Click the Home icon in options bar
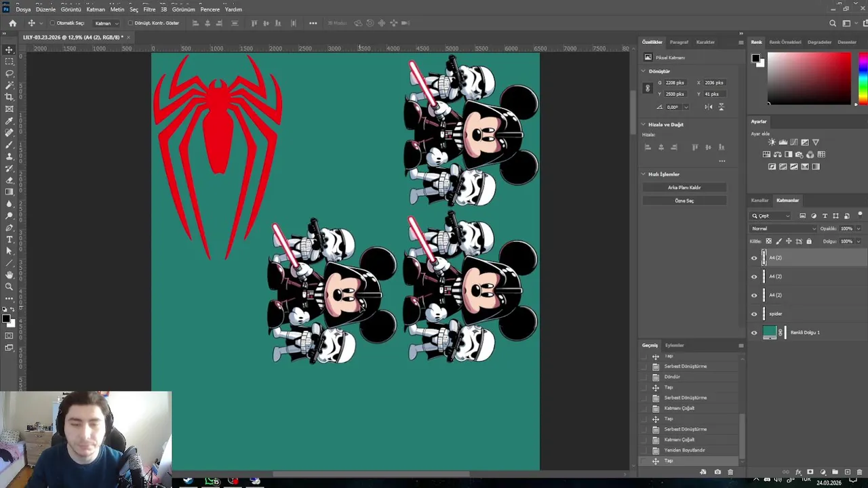Image resolution: width=868 pixels, height=488 pixels. [12, 23]
